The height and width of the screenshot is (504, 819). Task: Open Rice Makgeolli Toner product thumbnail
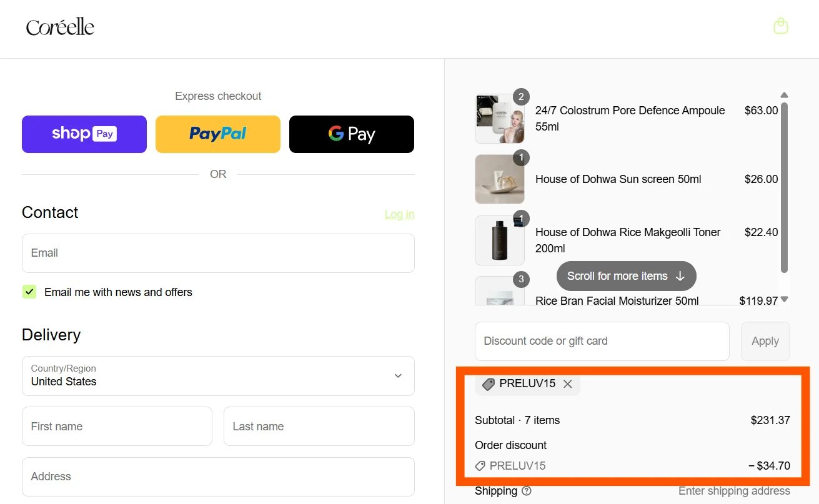click(x=499, y=240)
